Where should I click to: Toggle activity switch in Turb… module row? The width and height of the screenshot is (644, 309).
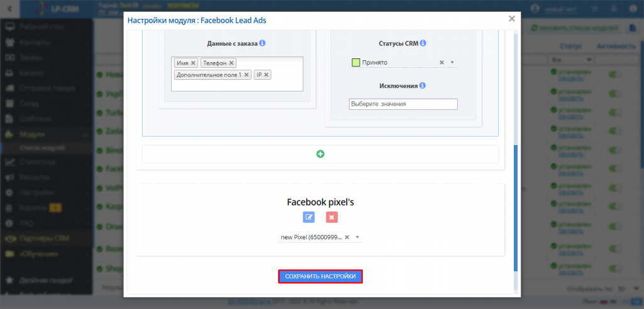coord(615,113)
